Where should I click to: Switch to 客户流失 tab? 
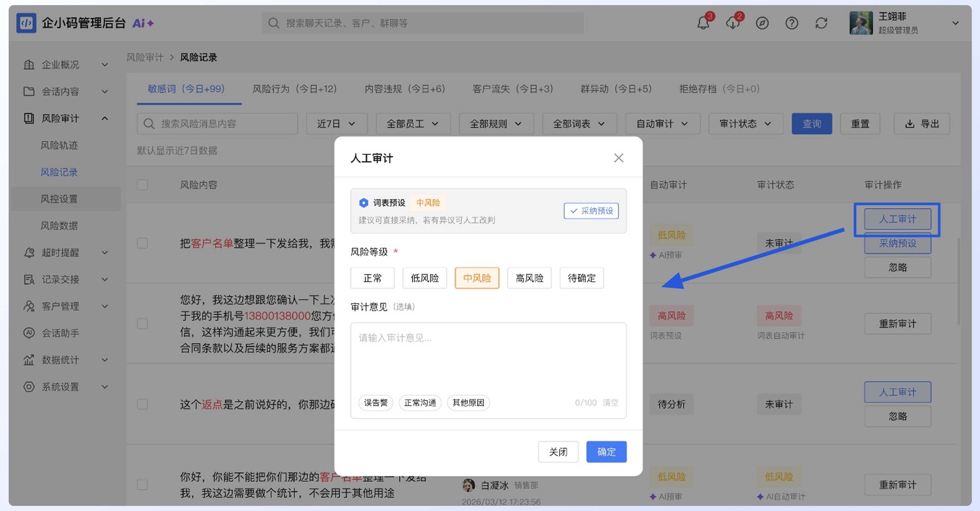click(x=512, y=89)
